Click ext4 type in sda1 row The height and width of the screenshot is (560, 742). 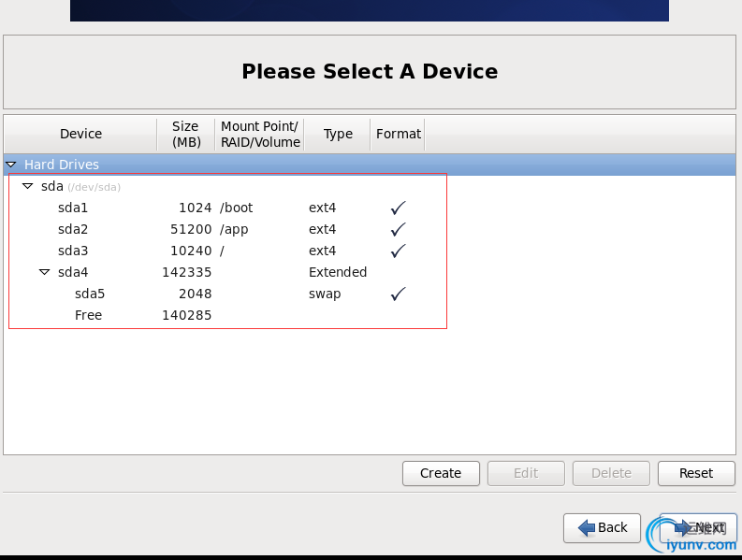pyautogui.click(x=322, y=208)
